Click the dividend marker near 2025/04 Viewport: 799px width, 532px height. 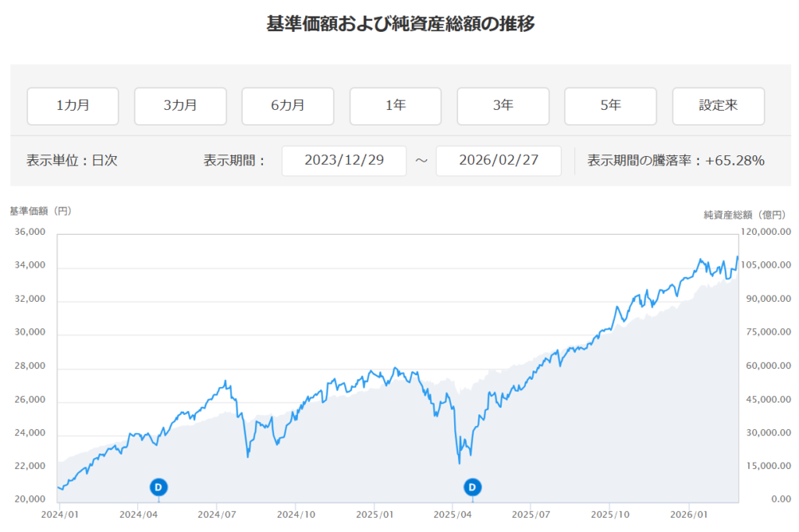pyautogui.click(x=472, y=488)
